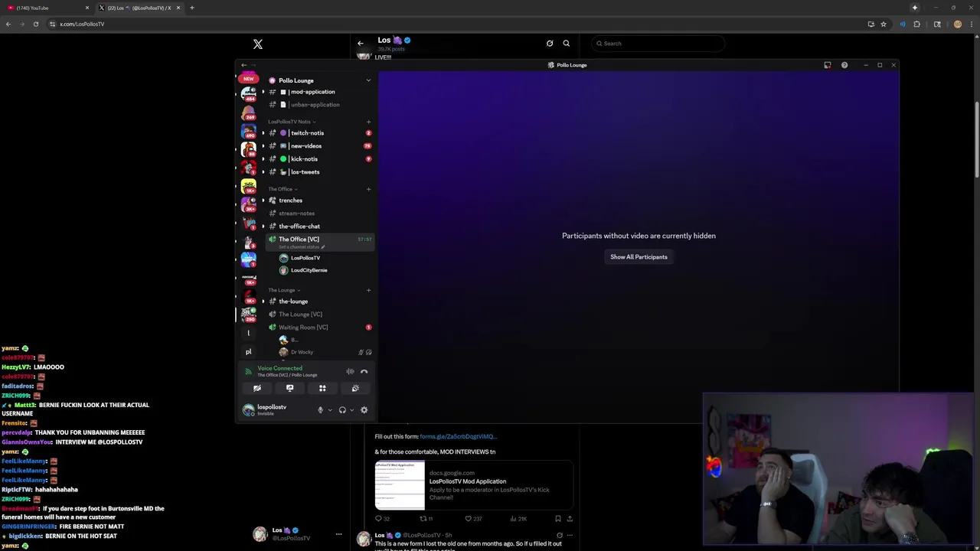This screenshot has width=980, height=551.
Task: Collapse The Lounge category
Action: pyautogui.click(x=284, y=290)
